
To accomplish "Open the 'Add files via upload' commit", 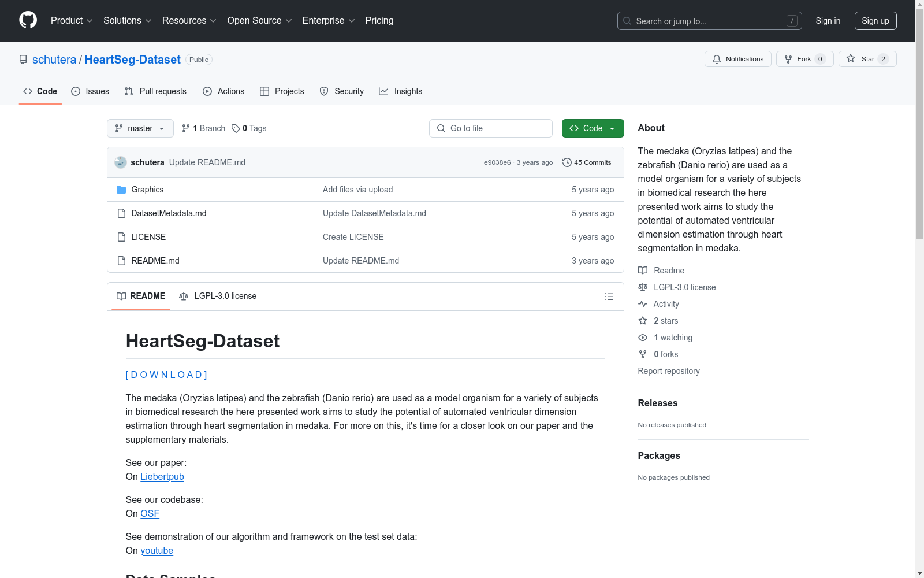I will 358,190.
